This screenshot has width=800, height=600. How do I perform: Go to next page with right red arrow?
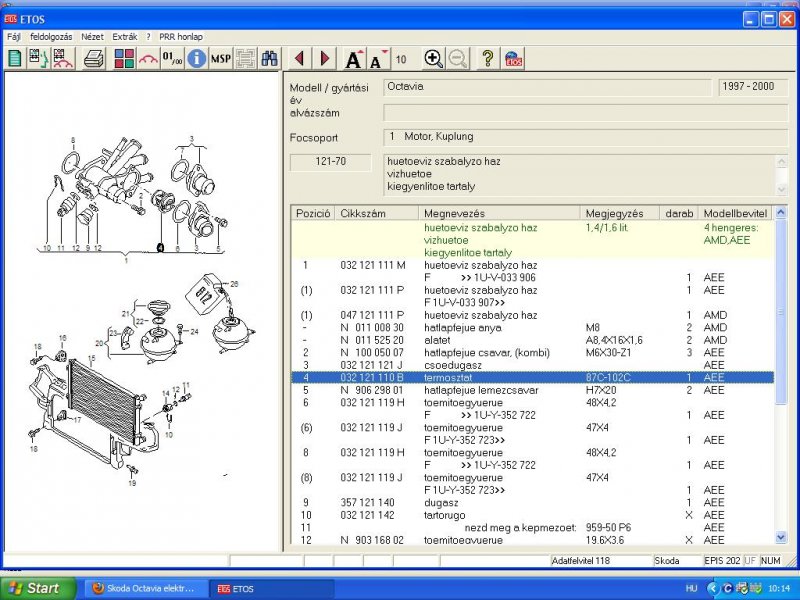point(324,58)
